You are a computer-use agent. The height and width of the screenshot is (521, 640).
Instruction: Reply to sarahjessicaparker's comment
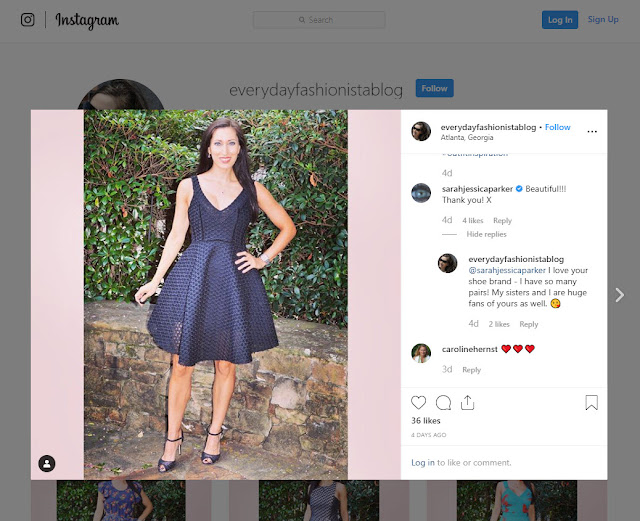(x=502, y=220)
